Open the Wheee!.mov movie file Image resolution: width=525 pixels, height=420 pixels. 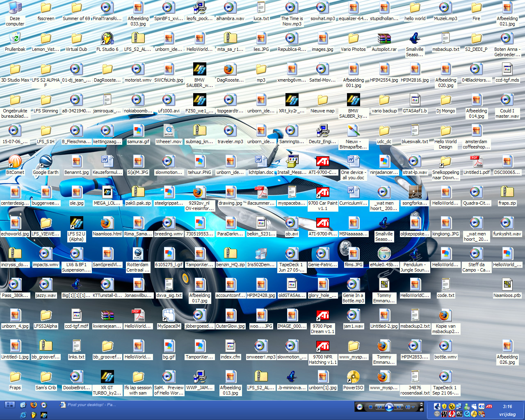(x=169, y=134)
